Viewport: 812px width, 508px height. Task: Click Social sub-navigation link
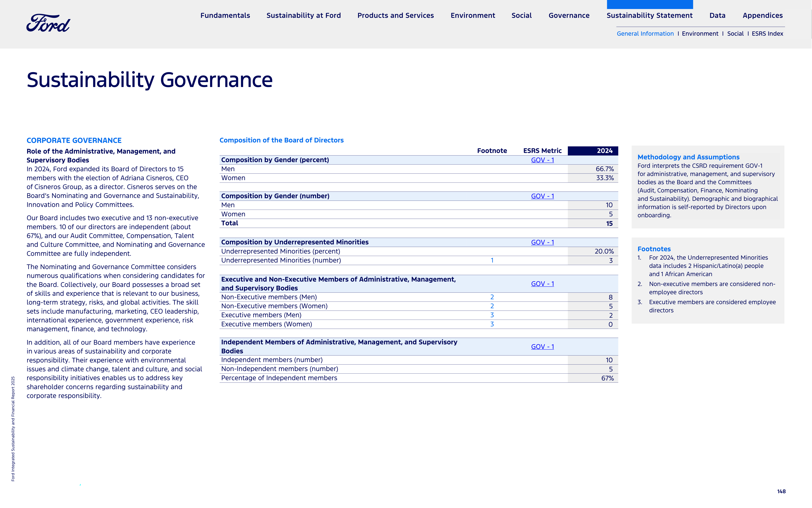735,34
